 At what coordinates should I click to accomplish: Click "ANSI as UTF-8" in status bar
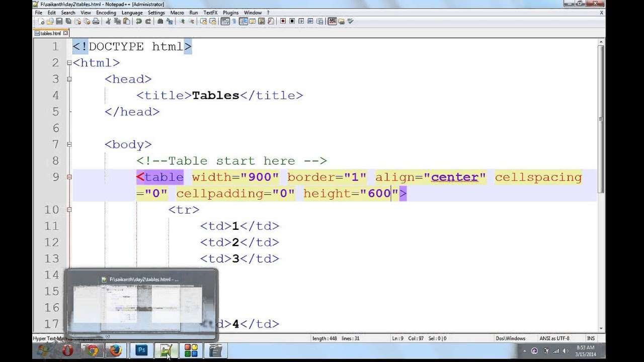click(554, 338)
